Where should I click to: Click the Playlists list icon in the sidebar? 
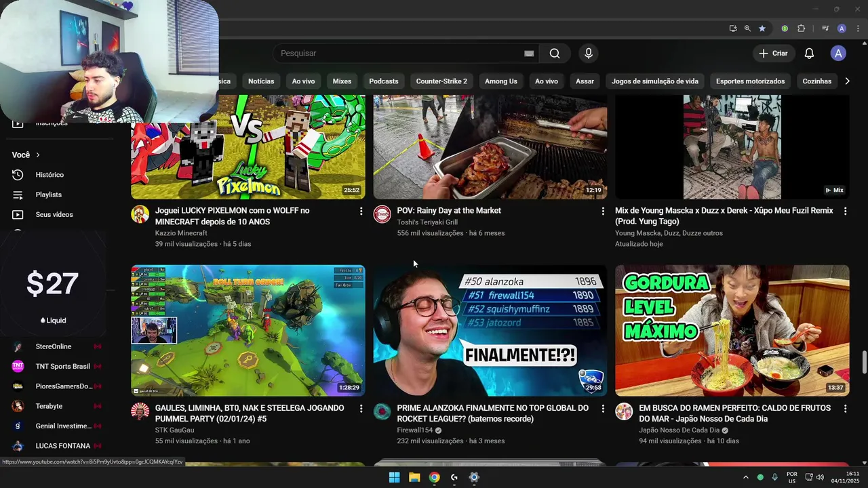pos(18,195)
